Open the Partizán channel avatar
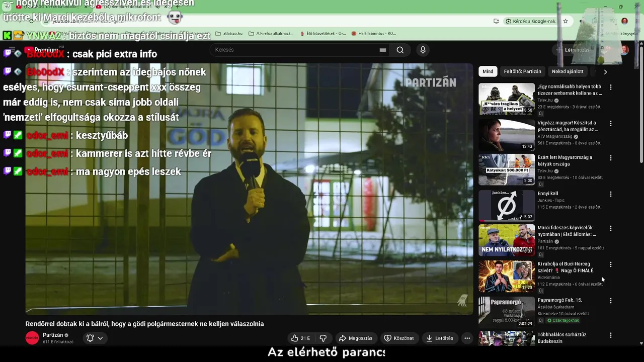The image size is (644, 362). (32, 338)
